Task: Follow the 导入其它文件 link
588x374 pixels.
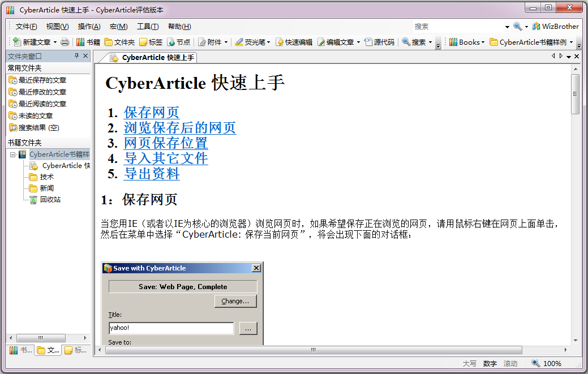Action: point(166,158)
